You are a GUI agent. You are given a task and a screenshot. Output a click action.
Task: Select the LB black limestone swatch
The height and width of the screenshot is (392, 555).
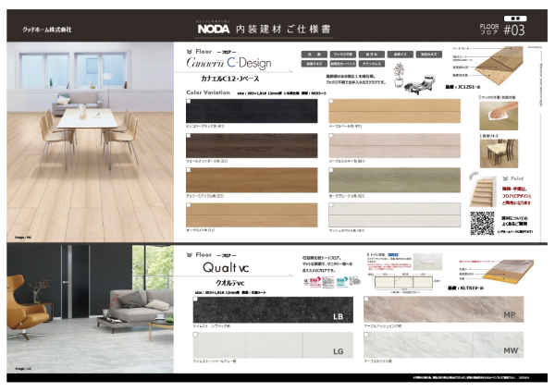[273, 310]
